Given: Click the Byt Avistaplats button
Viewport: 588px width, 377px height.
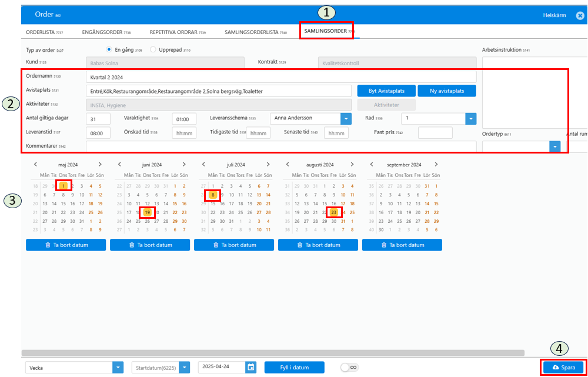Looking at the screenshot, I should point(386,91).
